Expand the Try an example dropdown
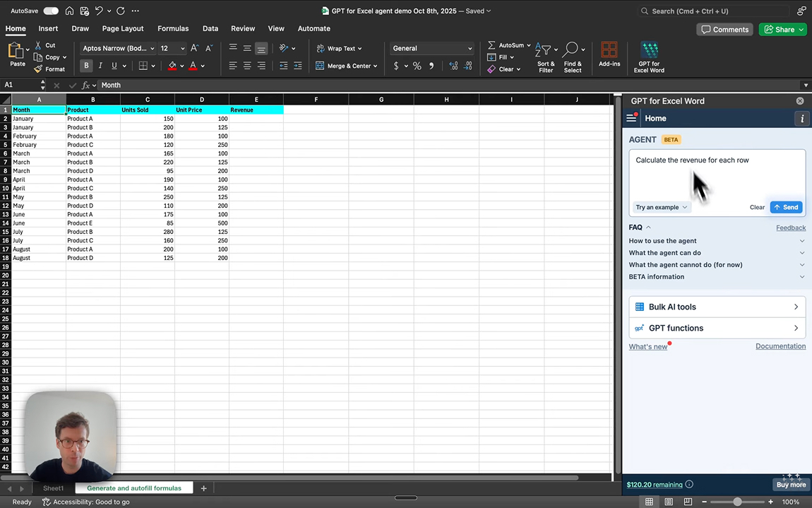The width and height of the screenshot is (812, 508). click(x=661, y=207)
